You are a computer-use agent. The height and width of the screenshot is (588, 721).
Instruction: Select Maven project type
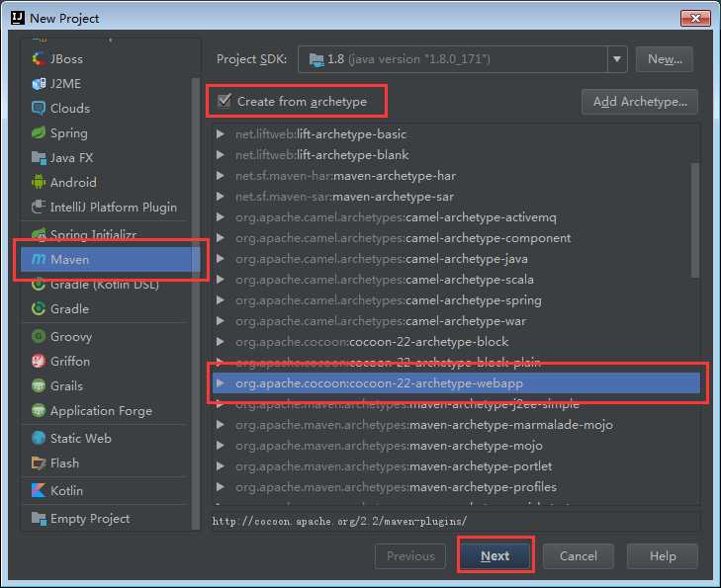click(x=110, y=260)
